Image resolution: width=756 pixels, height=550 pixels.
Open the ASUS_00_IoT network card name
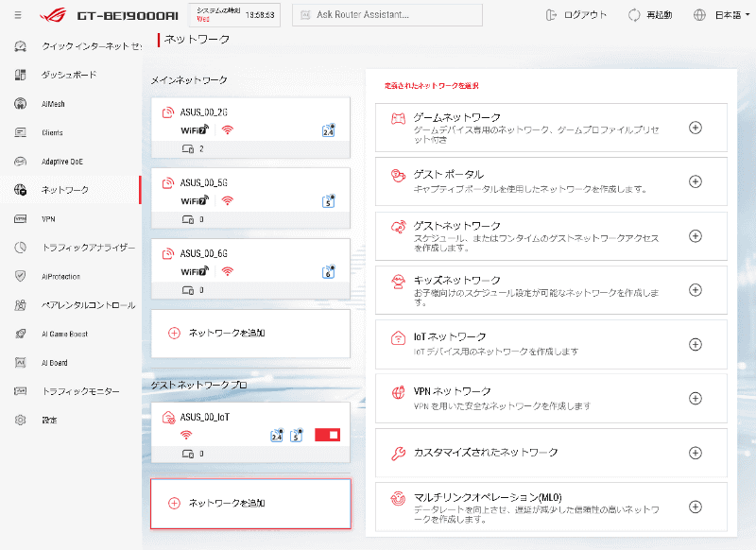click(x=205, y=417)
